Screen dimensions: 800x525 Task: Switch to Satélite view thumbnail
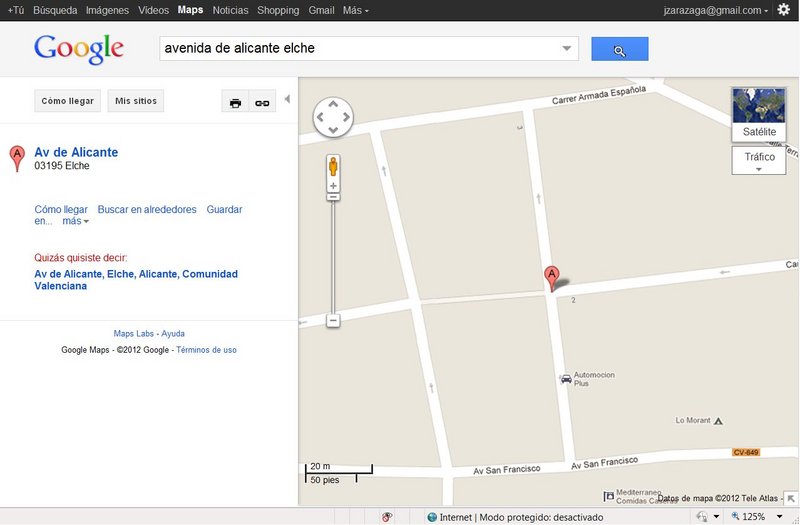point(759,114)
